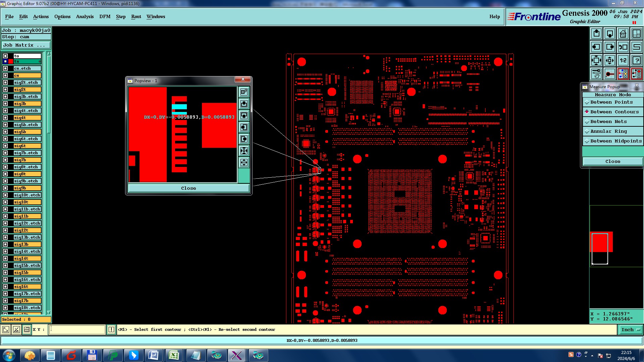Open the DFM menu

[105, 16]
